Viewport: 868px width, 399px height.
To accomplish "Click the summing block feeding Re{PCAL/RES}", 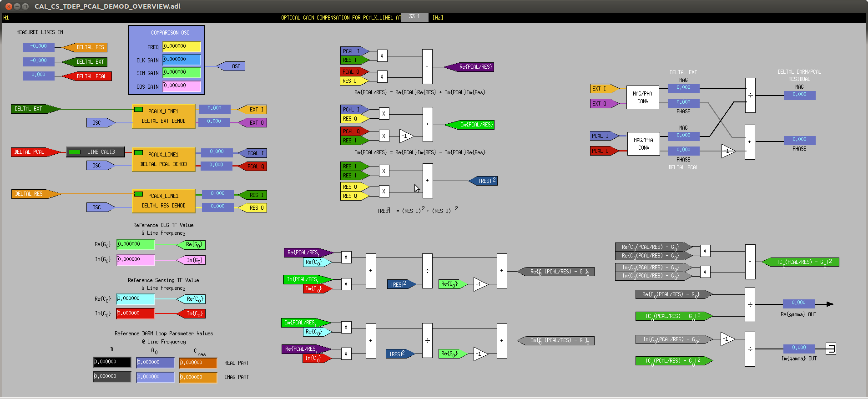I will coord(427,66).
